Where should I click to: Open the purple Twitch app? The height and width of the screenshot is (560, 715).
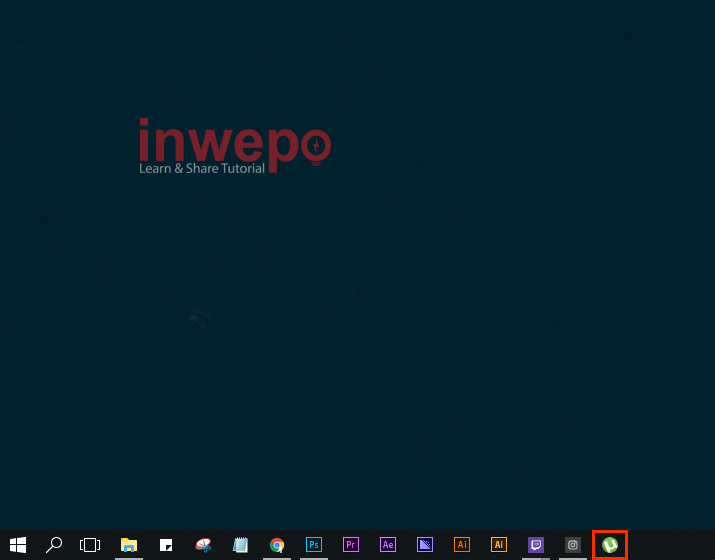click(x=536, y=545)
